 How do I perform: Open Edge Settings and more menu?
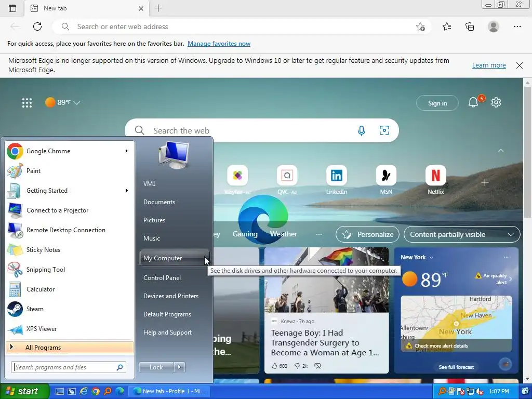point(517,26)
